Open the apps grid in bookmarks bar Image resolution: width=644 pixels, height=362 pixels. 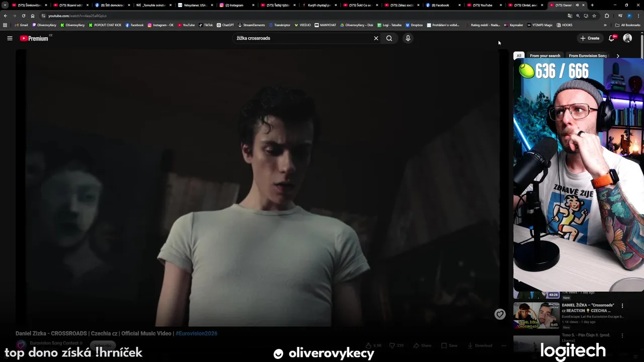point(5,25)
